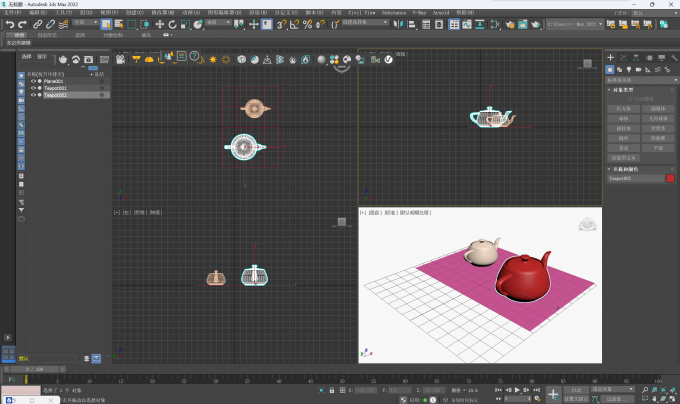Click the red object color swatch
680x404 pixels.
click(670, 178)
